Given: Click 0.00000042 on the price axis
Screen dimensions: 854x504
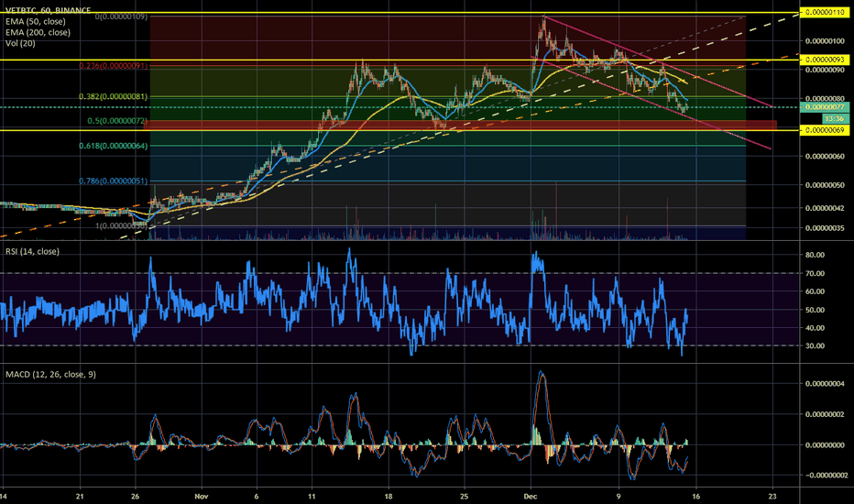Looking at the screenshot, I should click(825, 208).
